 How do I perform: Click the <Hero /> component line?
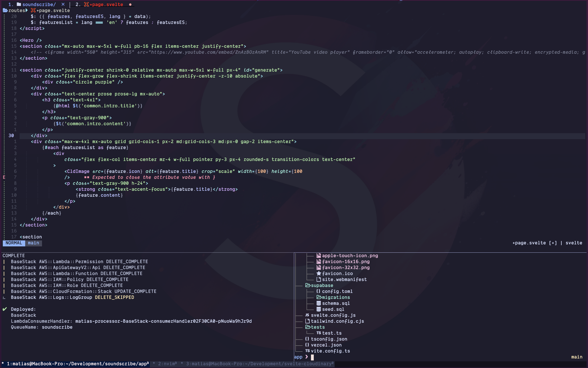[31, 40]
